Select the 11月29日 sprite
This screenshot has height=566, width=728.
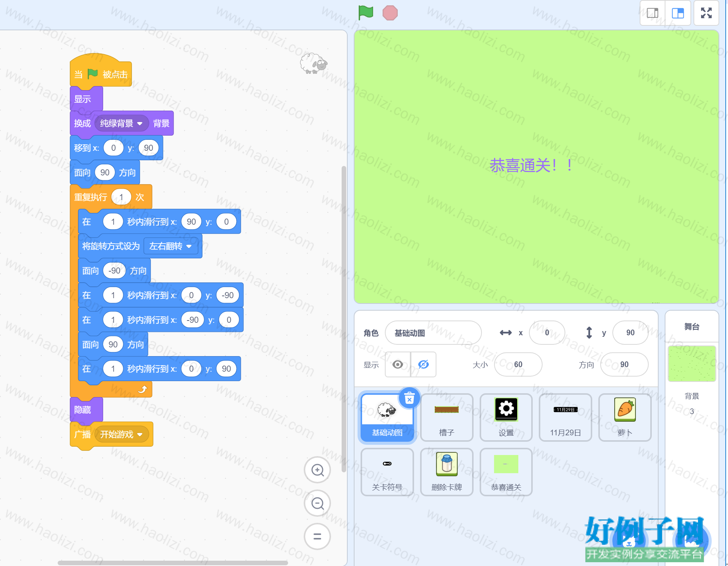point(565,417)
